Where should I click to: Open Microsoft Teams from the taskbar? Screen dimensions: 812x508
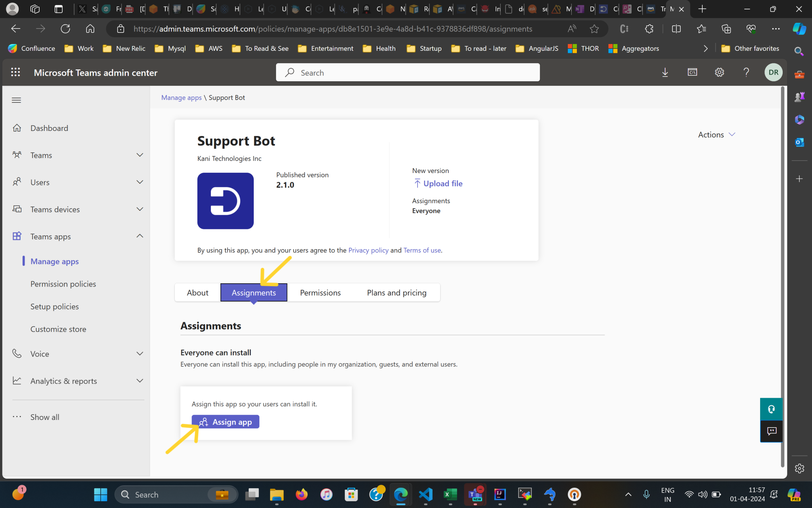[475, 495]
